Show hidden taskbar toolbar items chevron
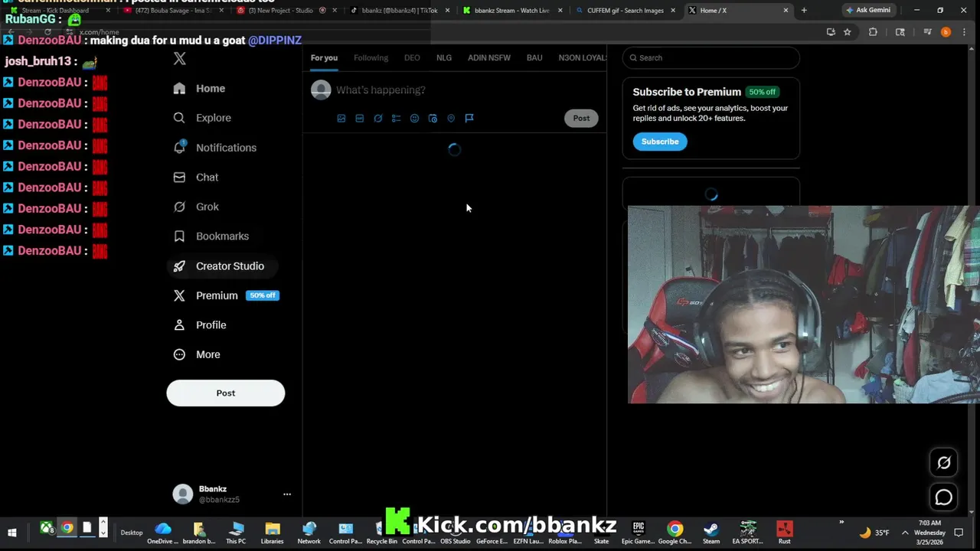The width and height of the screenshot is (980, 551). pyautogui.click(x=841, y=523)
